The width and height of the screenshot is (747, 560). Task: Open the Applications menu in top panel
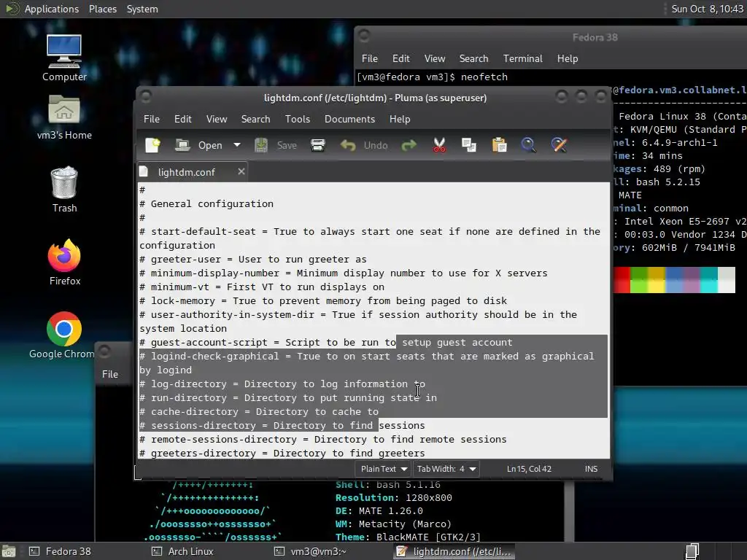(x=52, y=9)
